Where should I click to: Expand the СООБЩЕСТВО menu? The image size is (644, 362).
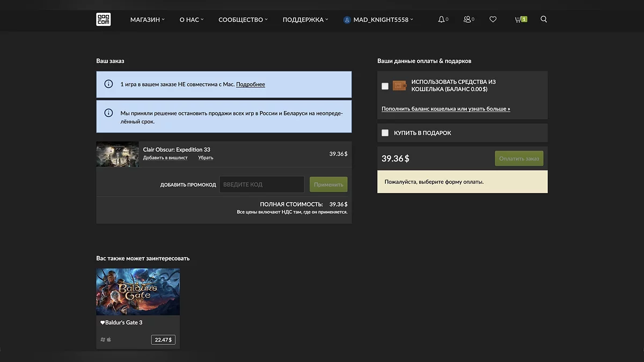(244, 20)
